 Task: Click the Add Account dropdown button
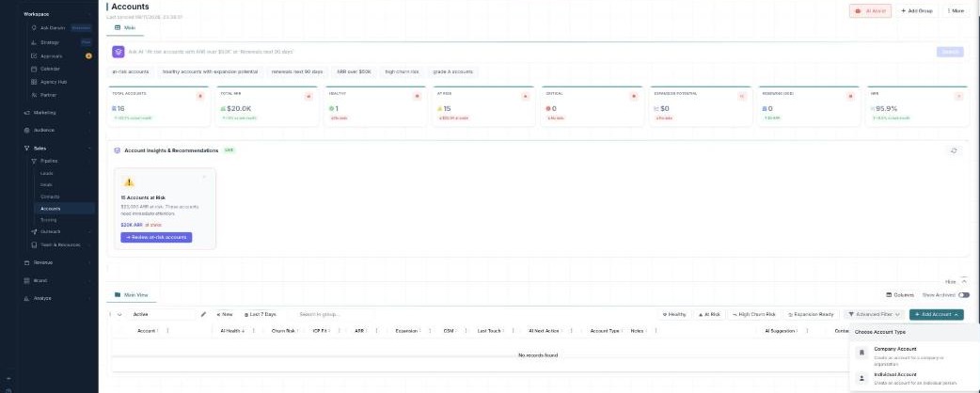click(x=936, y=315)
